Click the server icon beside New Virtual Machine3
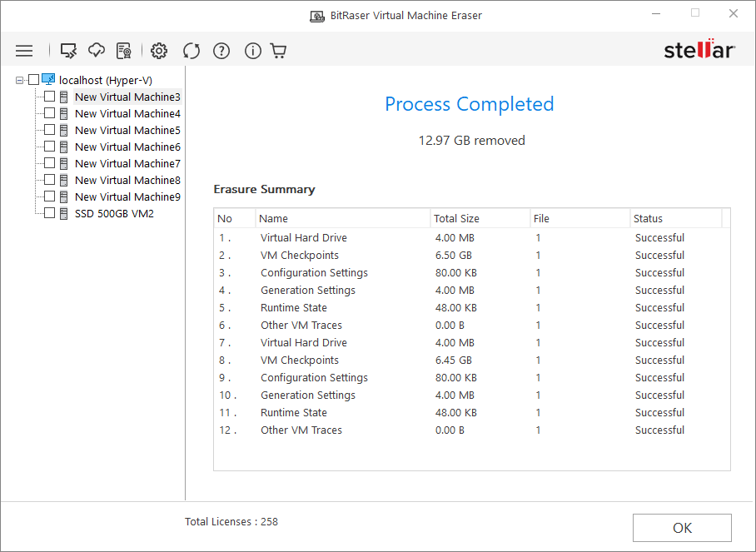The image size is (756, 552). pyautogui.click(x=63, y=97)
